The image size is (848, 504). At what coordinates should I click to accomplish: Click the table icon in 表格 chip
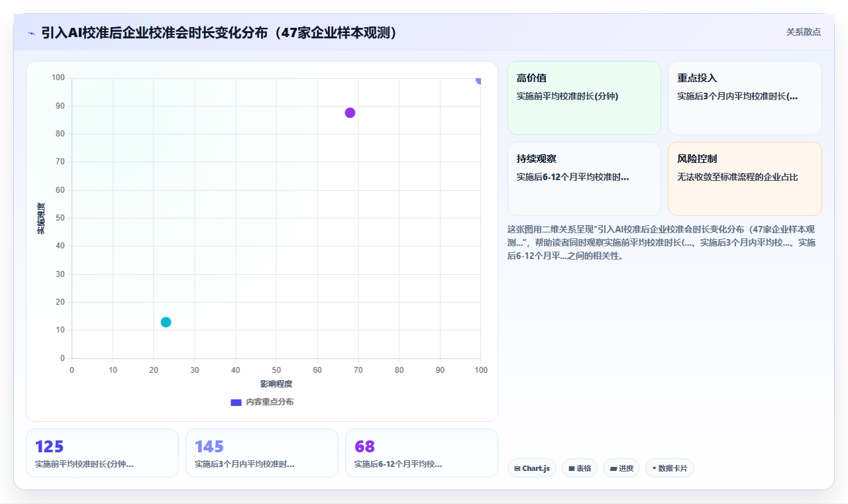coord(572,468)
